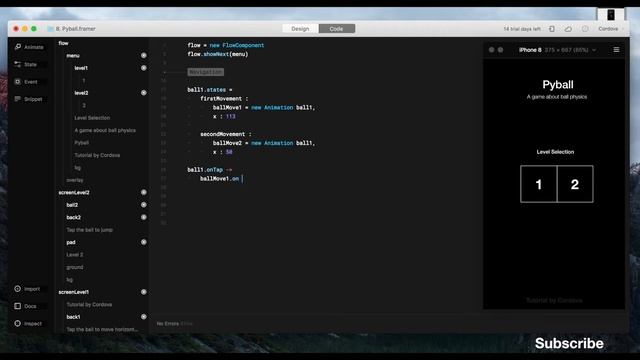
Task: Switch to the Design tab
Action: pos(300,29)
